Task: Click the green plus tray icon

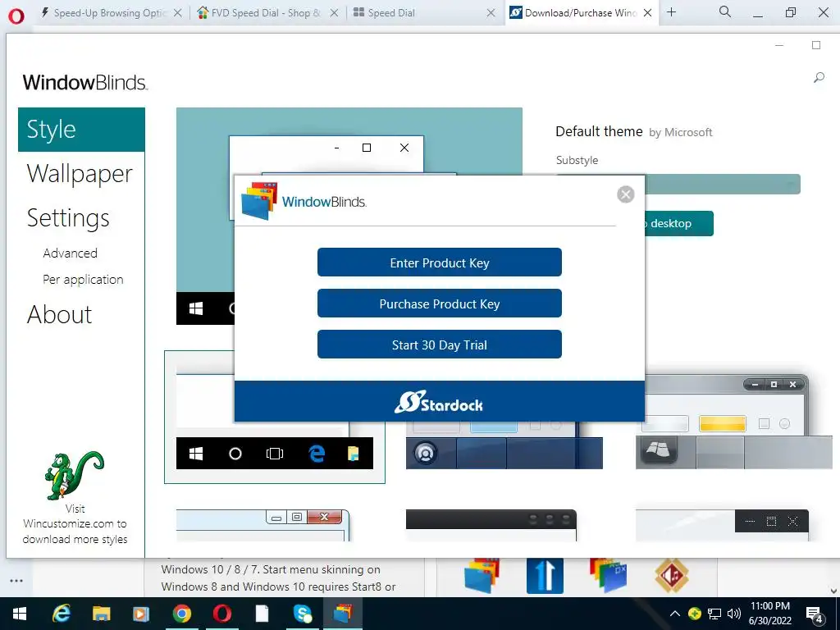Action: tap(695, 614)
